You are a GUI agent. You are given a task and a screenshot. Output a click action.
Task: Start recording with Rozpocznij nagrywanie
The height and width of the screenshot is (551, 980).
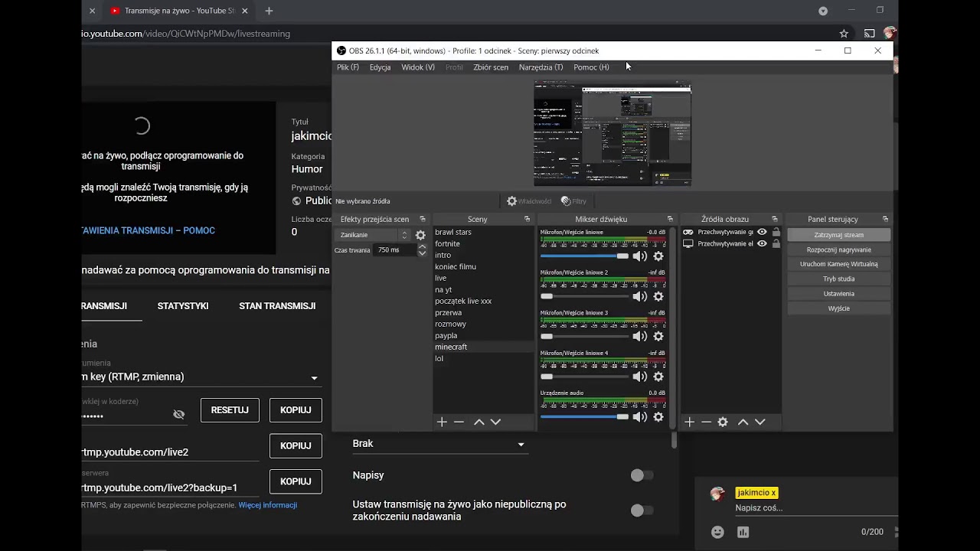click(839, 249)
